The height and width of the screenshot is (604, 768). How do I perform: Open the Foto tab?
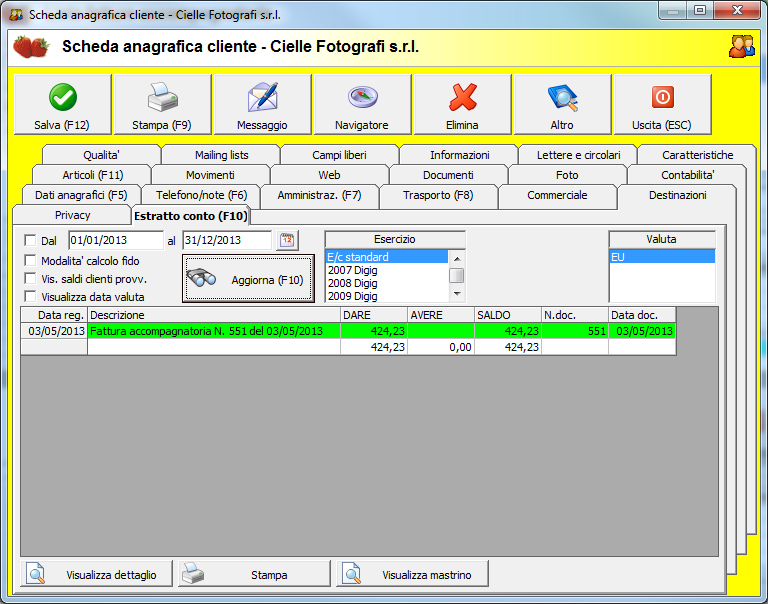567,175
